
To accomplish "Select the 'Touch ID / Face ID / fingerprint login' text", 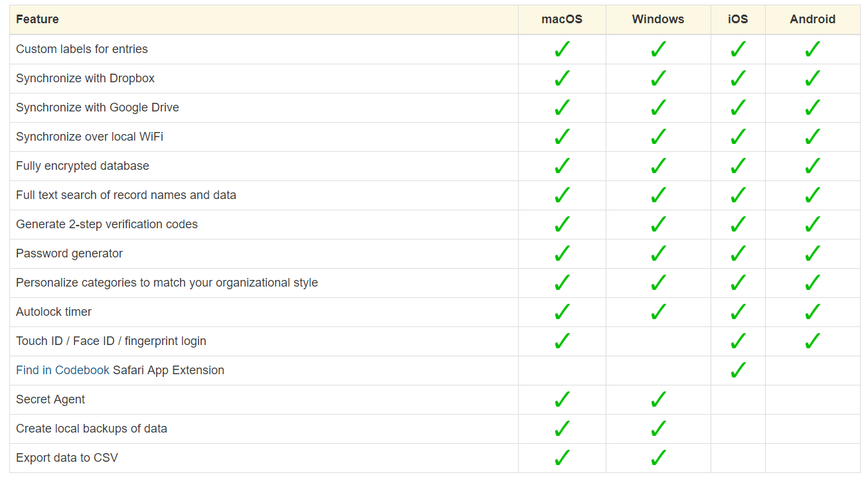I will coord(111,341).
